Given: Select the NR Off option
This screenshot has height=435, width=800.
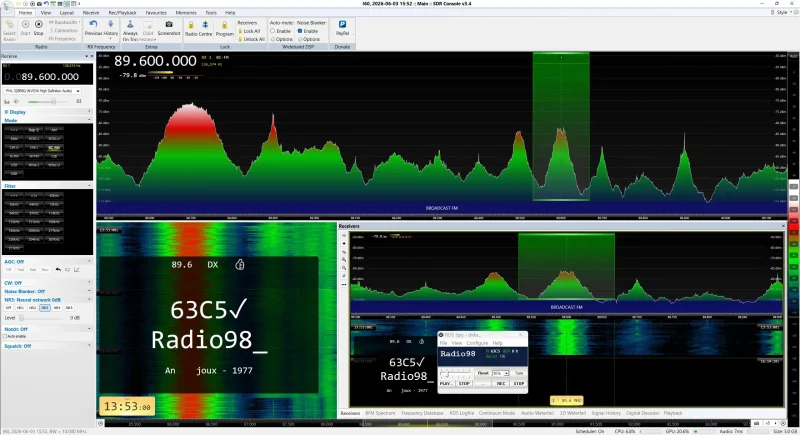Looking at the screenshot, I should click(9, 308).
